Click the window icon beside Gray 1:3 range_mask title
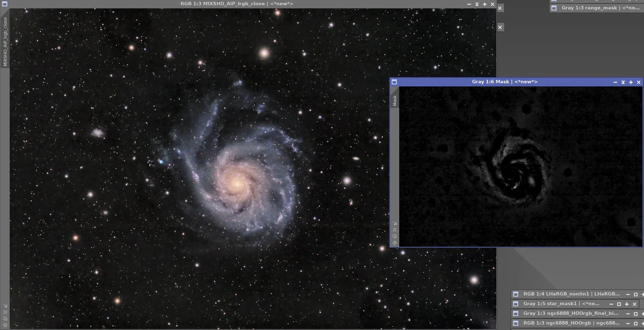The width and height of the screenshot is (644, 330). [x=554, y=8]
